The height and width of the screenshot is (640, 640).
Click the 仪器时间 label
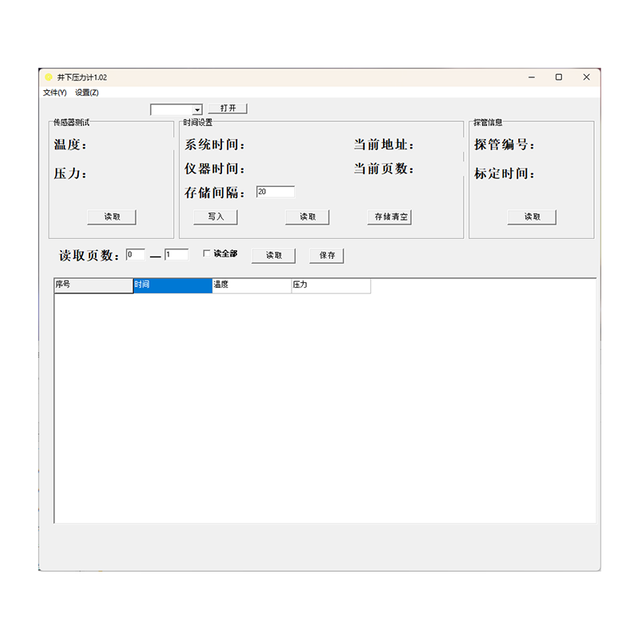[215, 169]
